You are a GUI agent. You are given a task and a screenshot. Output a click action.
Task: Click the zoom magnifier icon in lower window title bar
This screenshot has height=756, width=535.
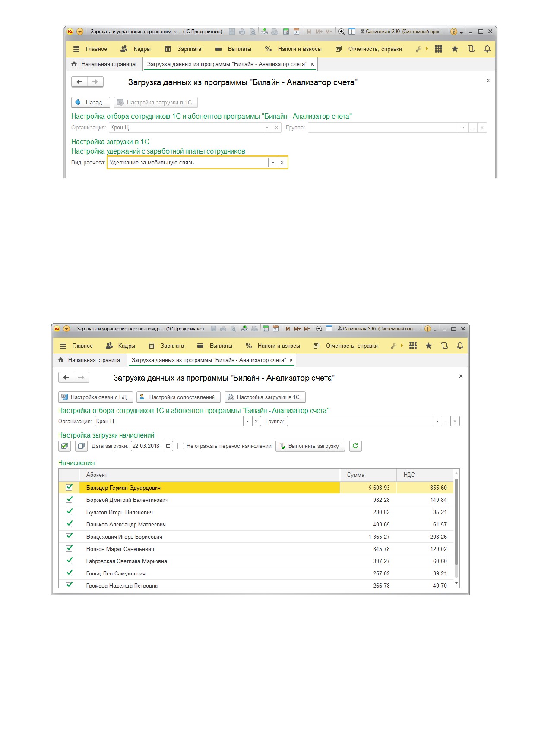point(319,328)
